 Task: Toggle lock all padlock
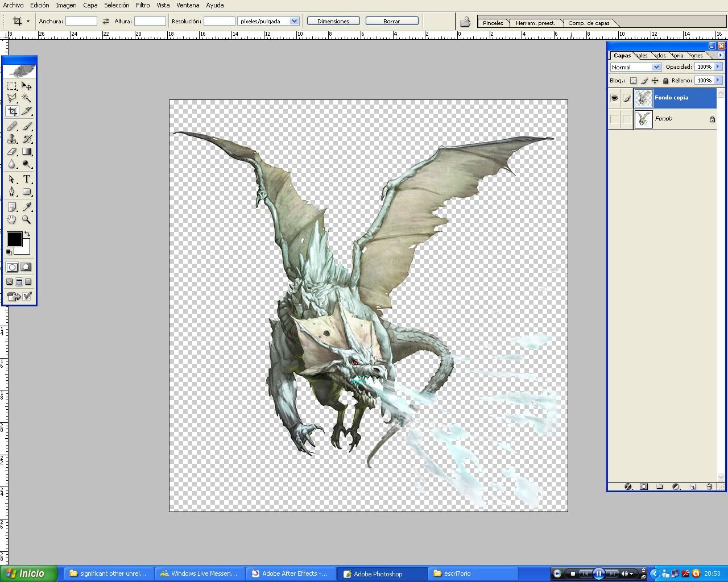click(x=665, y=81)
